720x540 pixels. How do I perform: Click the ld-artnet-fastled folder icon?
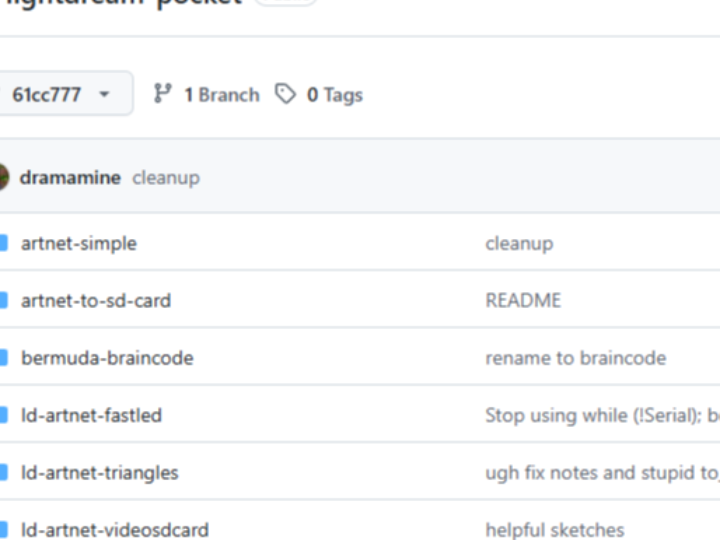(4, 415)
